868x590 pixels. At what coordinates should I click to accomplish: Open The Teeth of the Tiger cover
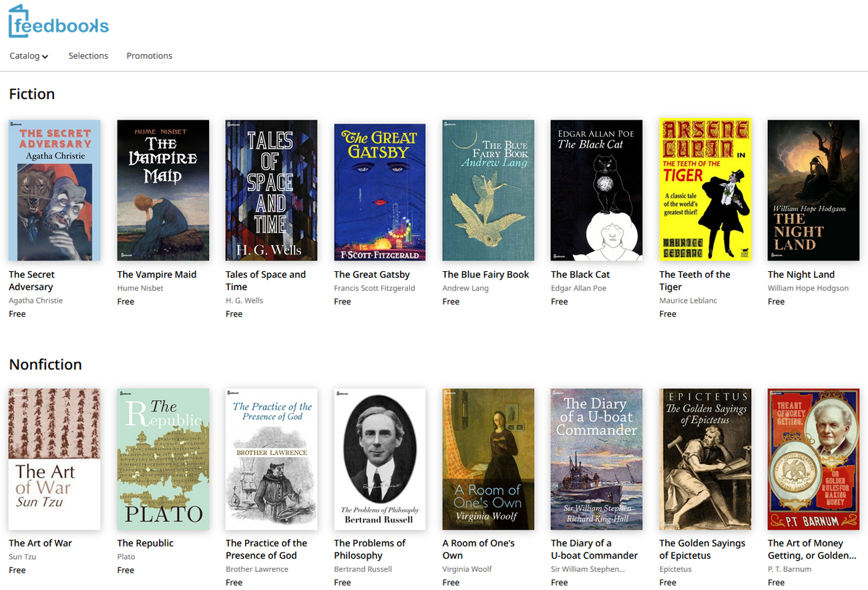[x=705, y=189]
